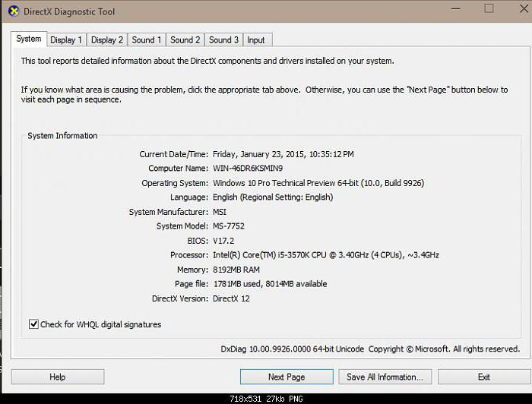Click the Next Page button

tap(287, 377)
